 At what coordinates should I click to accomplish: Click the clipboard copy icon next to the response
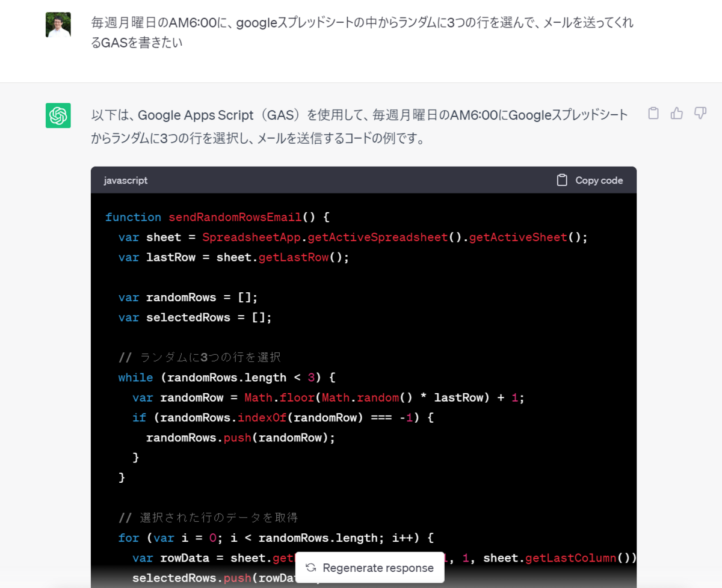(653, 113)
